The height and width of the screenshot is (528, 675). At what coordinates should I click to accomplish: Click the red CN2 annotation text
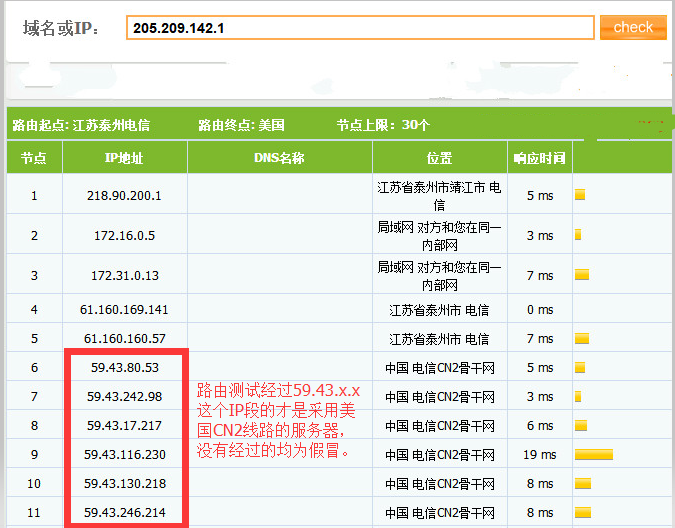pyautogui.click(x=275, y=420)
